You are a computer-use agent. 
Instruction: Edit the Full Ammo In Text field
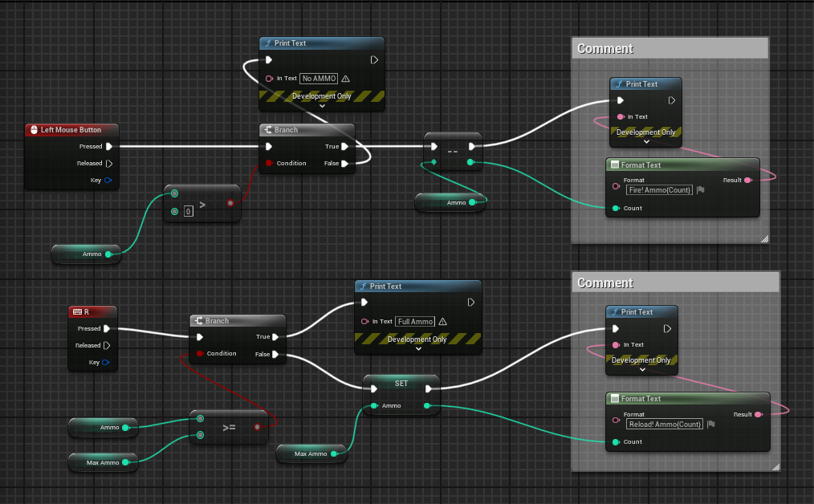pyautogui.click(x=414, y=322)
